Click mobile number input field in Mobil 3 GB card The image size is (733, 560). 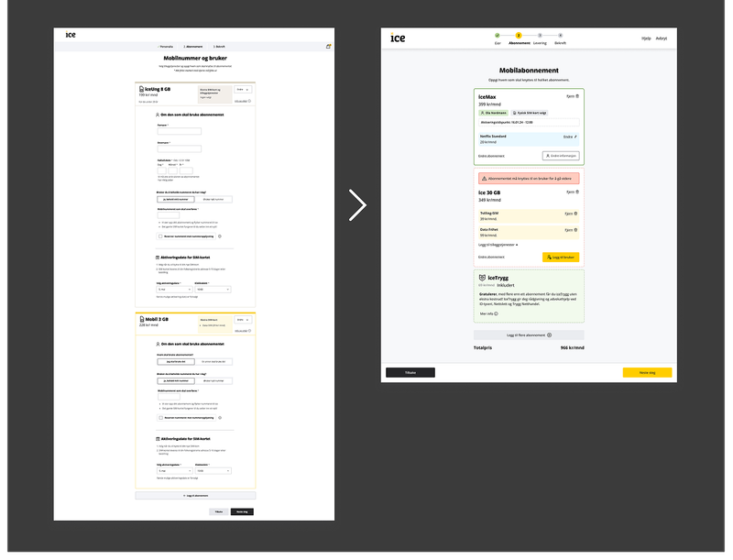(169, 397)
